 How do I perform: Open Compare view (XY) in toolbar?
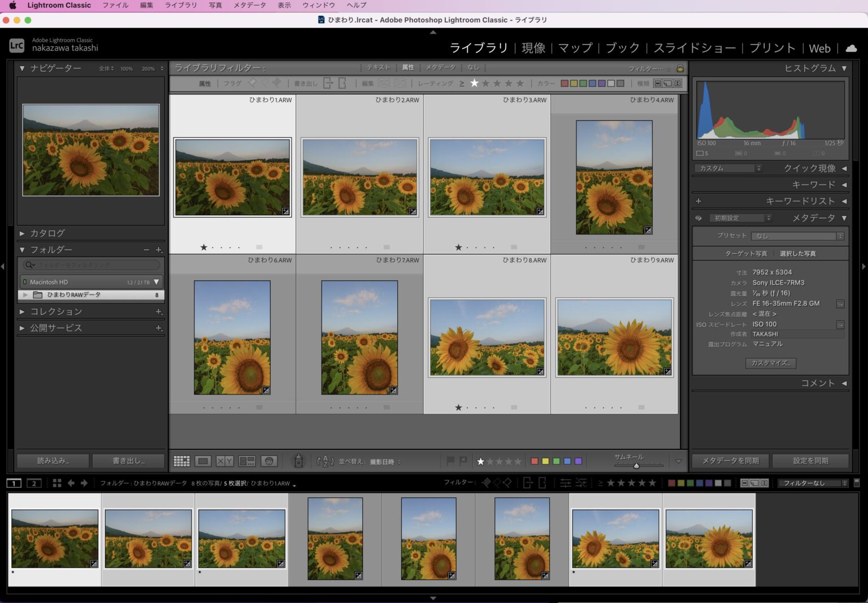click(x=224, y=461)
